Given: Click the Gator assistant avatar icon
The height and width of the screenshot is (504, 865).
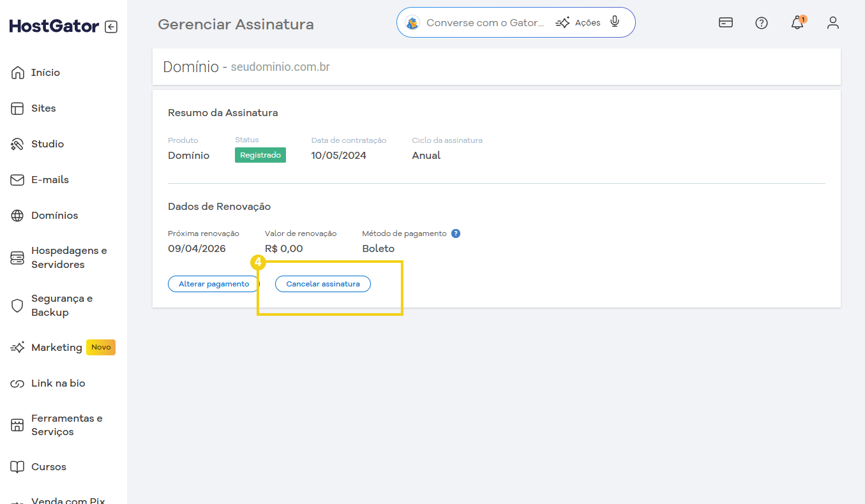Looking at the screenshot, I should tap(412, 23).
